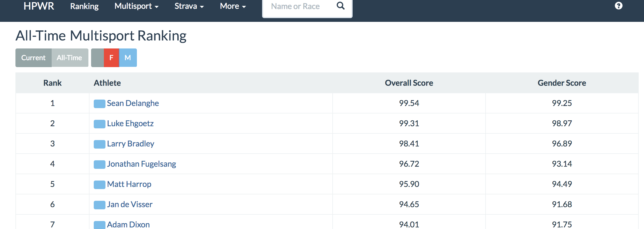
Task: Click the flag icon beside Jonathan Fugelsang
Action: [x=99, y=164]
